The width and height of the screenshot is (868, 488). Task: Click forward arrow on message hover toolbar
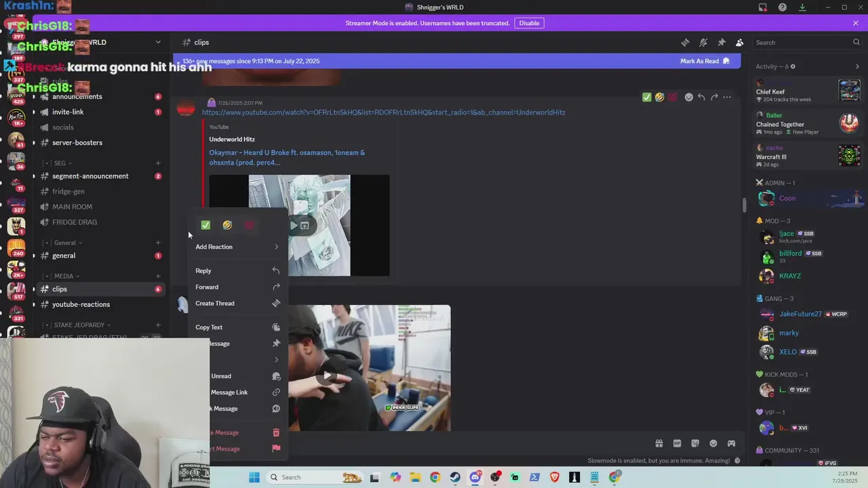click(714, 97)
